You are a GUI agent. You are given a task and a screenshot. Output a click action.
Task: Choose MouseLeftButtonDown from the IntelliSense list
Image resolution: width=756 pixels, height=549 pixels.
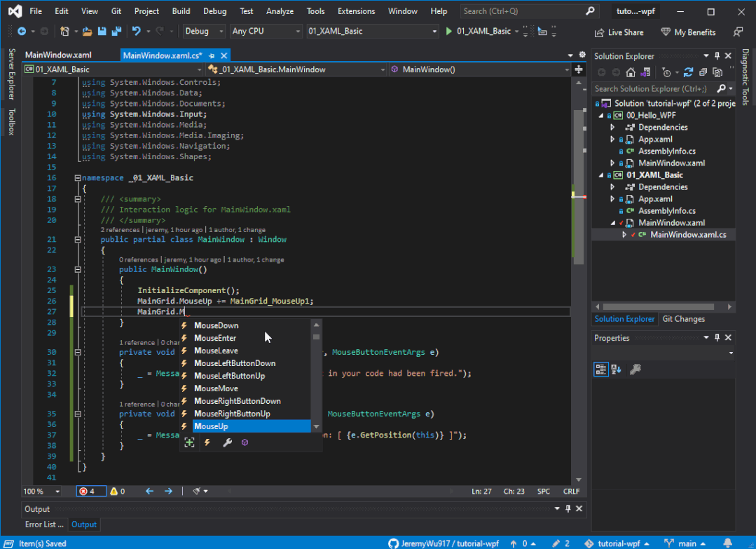click(x=245, y=363)
